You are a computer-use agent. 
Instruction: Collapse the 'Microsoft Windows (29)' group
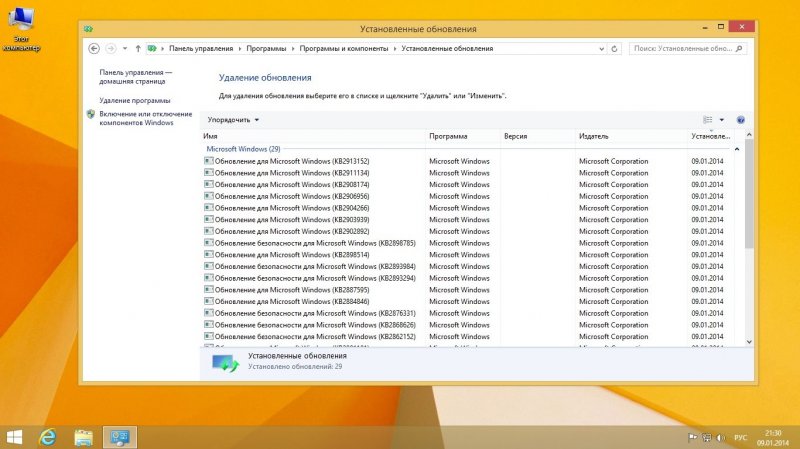[x=243, y=149]
